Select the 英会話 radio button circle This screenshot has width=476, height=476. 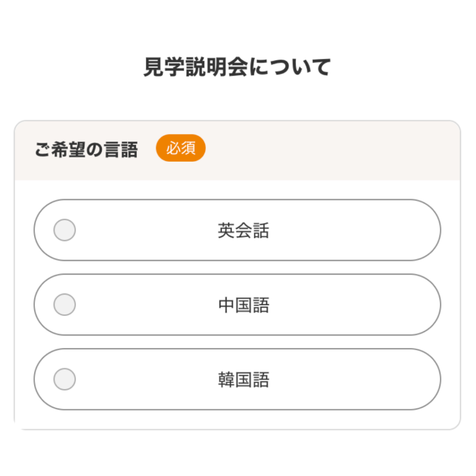pyautogui.click(x=65, y=230)
